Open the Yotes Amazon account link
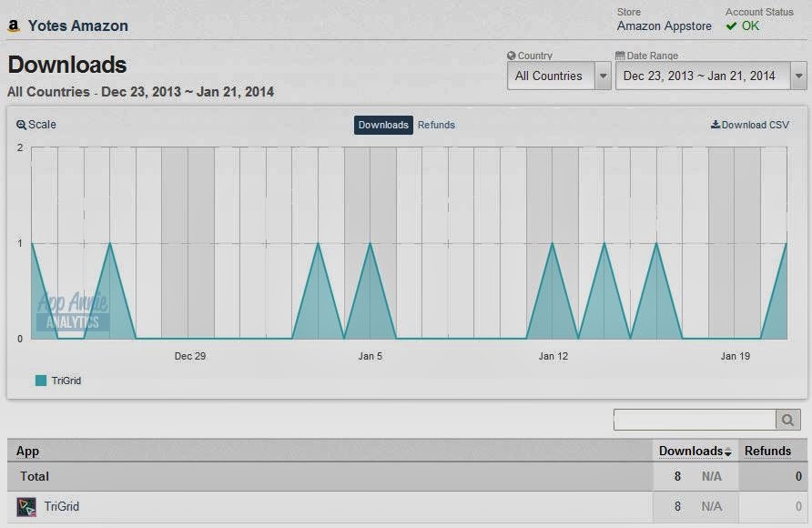The width and height of the screenshot is (812, 528). point(77,25)
